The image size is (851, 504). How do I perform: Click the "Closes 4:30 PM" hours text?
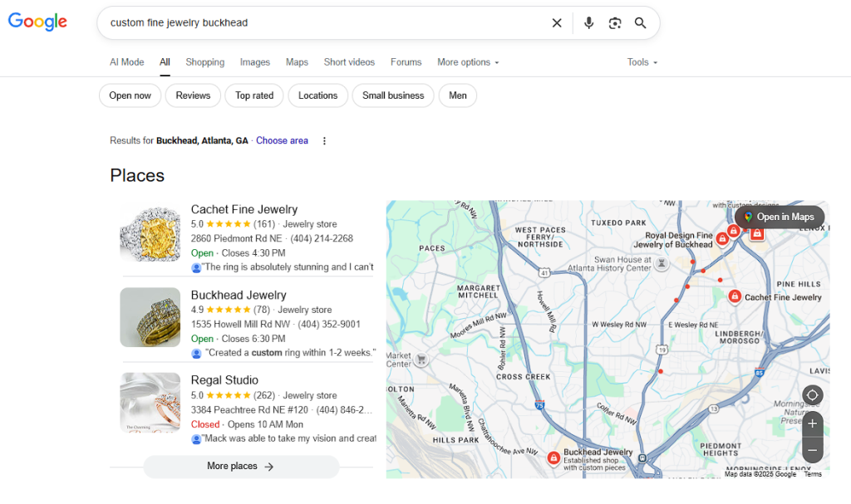[253, 253]
